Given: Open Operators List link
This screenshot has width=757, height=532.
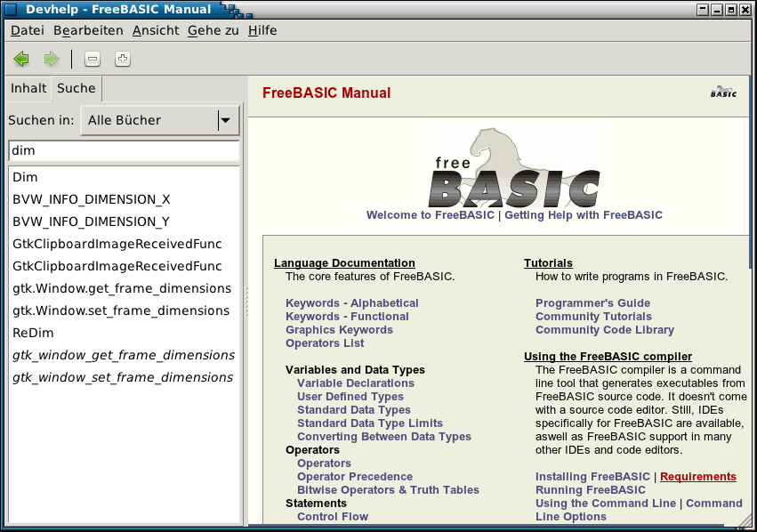Looking at the screenshot, I should tap(325, 343).
